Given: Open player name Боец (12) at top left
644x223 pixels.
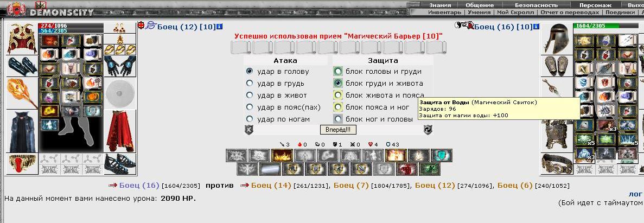Looking at the screenshot, I should click(177, 27).
